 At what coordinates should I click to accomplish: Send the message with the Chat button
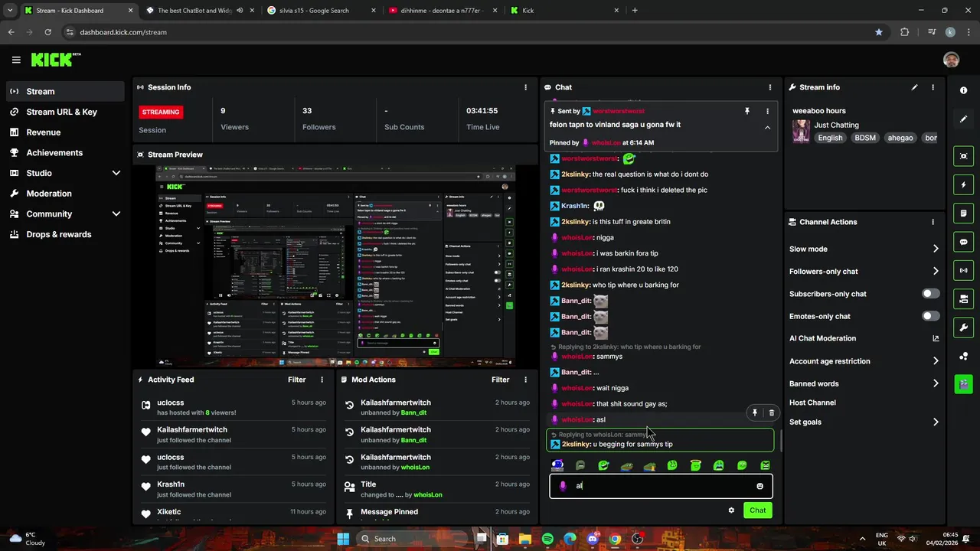coord(757,510)
